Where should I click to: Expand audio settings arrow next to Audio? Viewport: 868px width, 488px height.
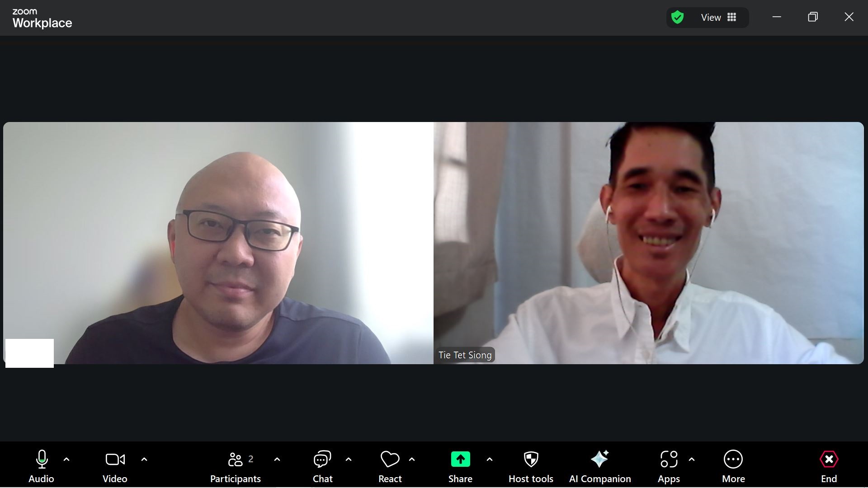(x=66, y=459)
